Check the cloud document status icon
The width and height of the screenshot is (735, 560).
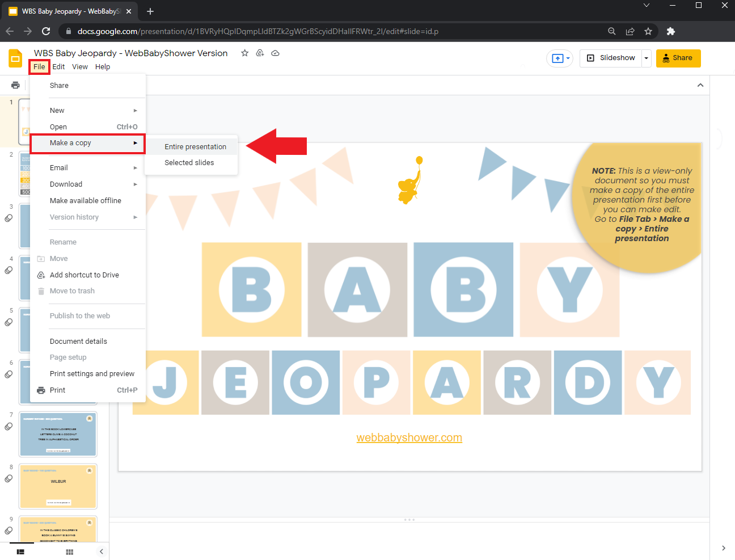point(276,53)
